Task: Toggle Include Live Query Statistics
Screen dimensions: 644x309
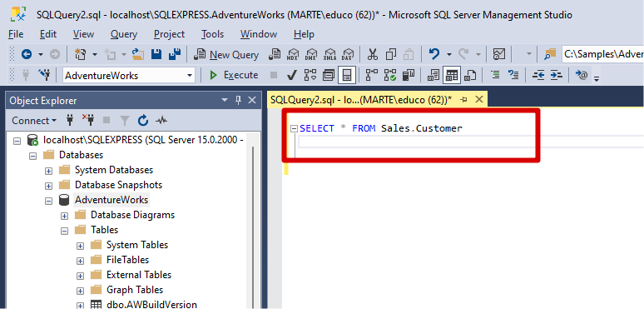Action: click(389, 75)
